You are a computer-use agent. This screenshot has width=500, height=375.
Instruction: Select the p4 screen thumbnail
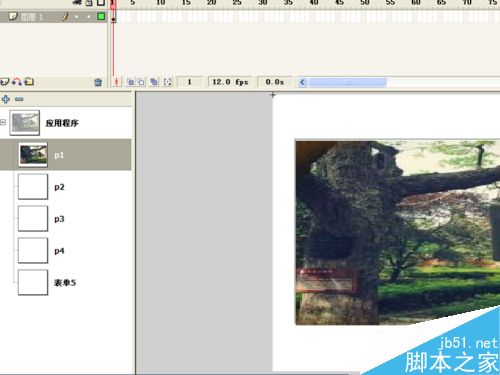pyautogui.click(x=33, y=250)
